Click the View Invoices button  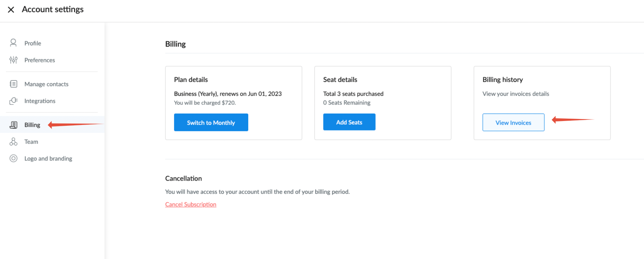tap(513, 123)
